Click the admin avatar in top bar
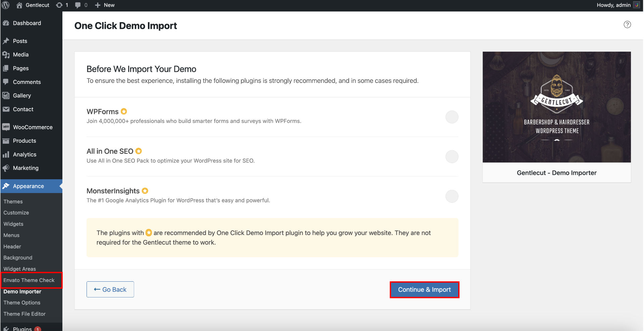The width and height of the screenshot is (644, 331). [636, 5]
